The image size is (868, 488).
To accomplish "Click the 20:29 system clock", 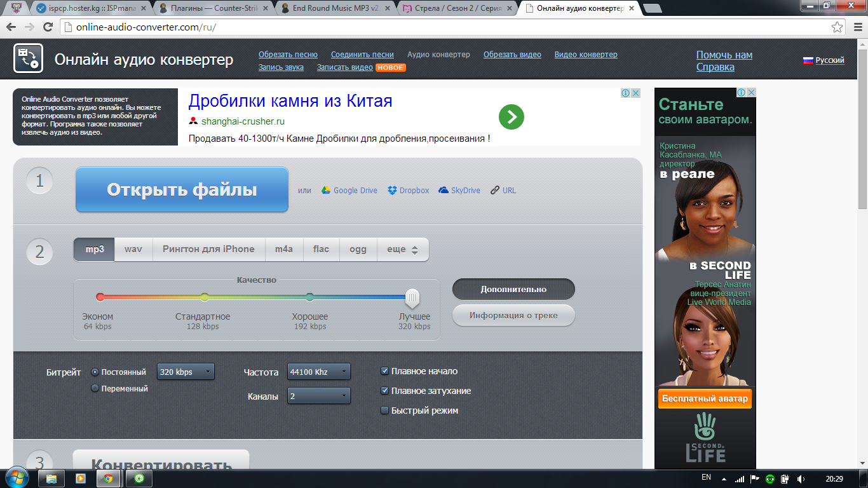I will coord(834,478).
